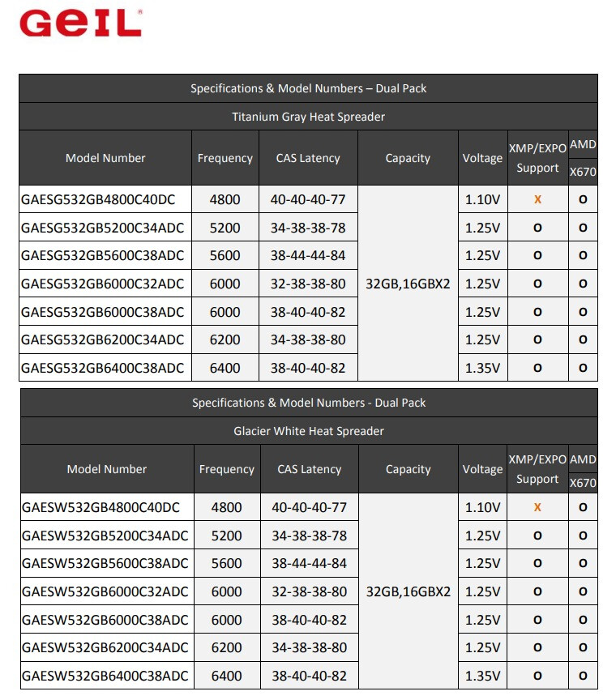The width and height of the screenshot is (616, 700).
Task: Click AMD X670 header in second table
Action: click(583, 470)
